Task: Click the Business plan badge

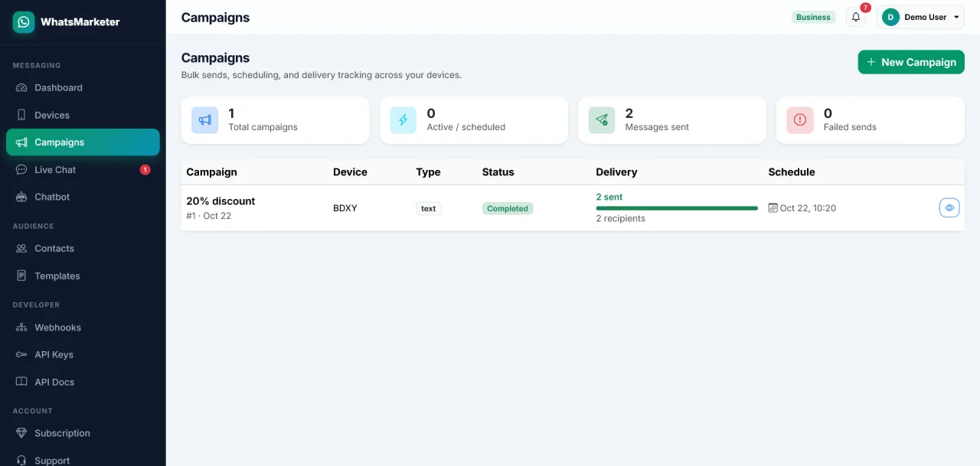Action: coord(813,17)
